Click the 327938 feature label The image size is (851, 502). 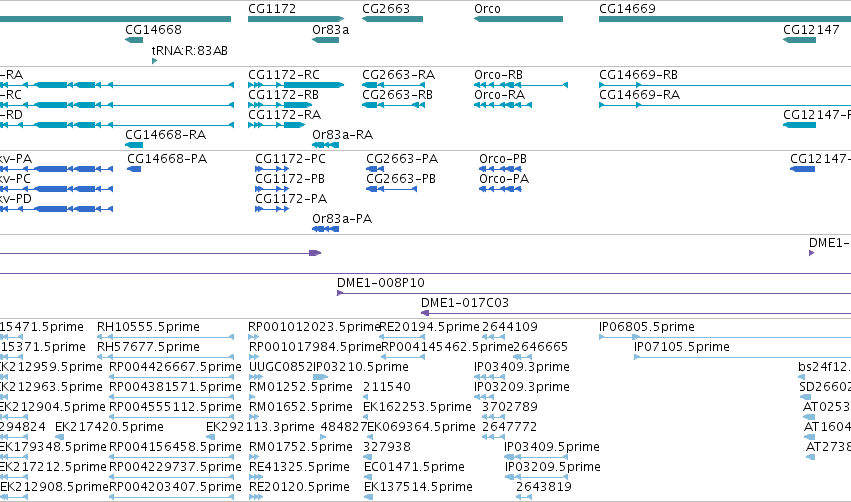pos(387,447)
